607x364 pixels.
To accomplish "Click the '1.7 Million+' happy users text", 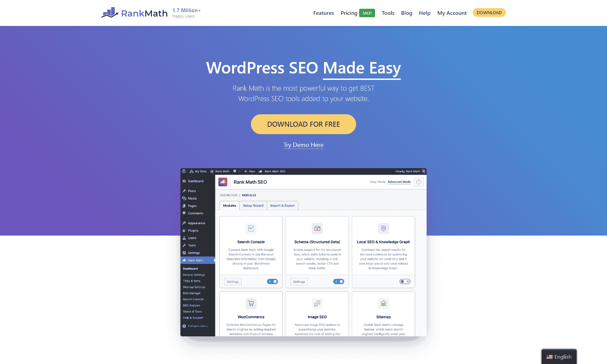I will [x=186, y=10].
